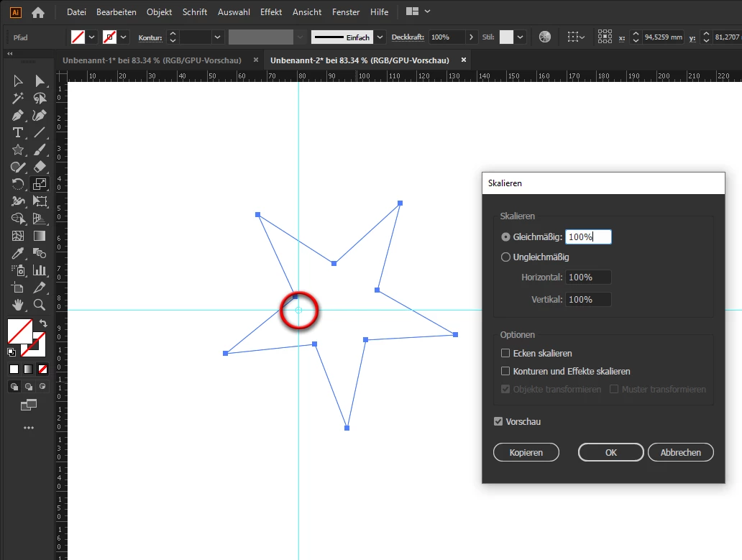
Task: Open the fill color dropdown in control bar
Action: coord(92,37)
